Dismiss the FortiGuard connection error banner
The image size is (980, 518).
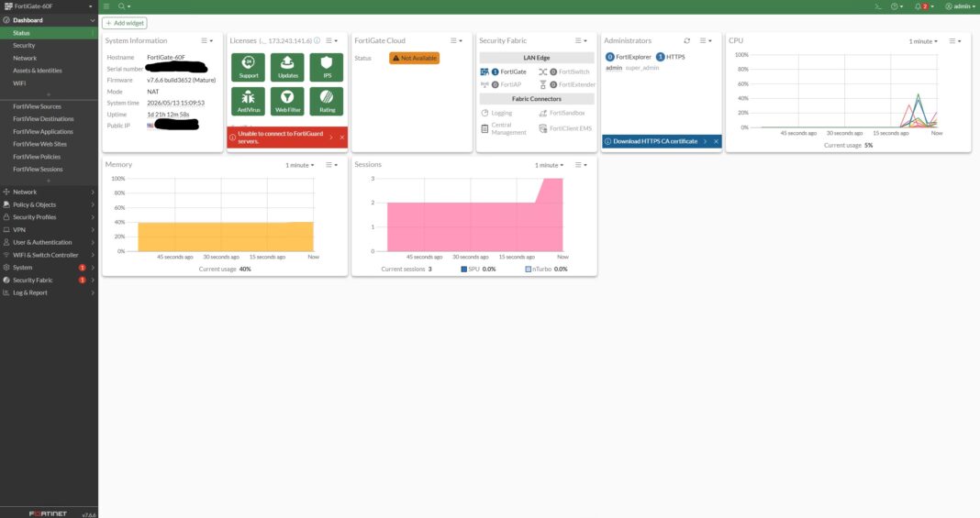click(x=342, y=138)
